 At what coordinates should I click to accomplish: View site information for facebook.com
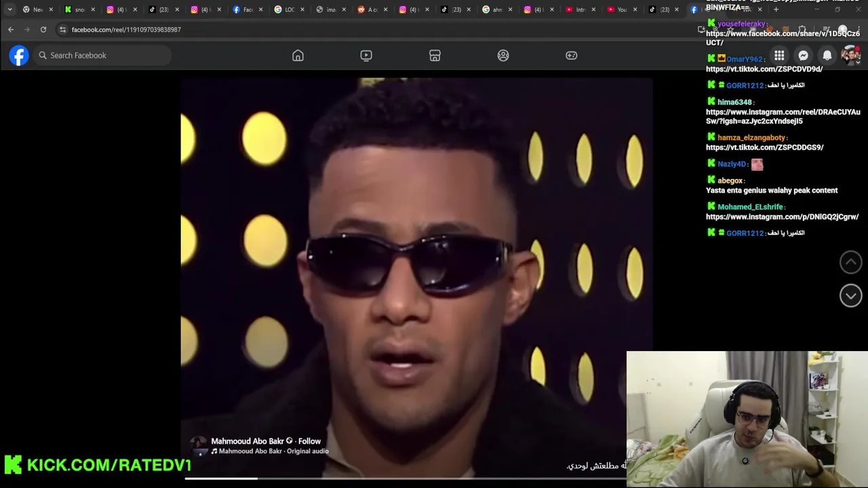62,30
